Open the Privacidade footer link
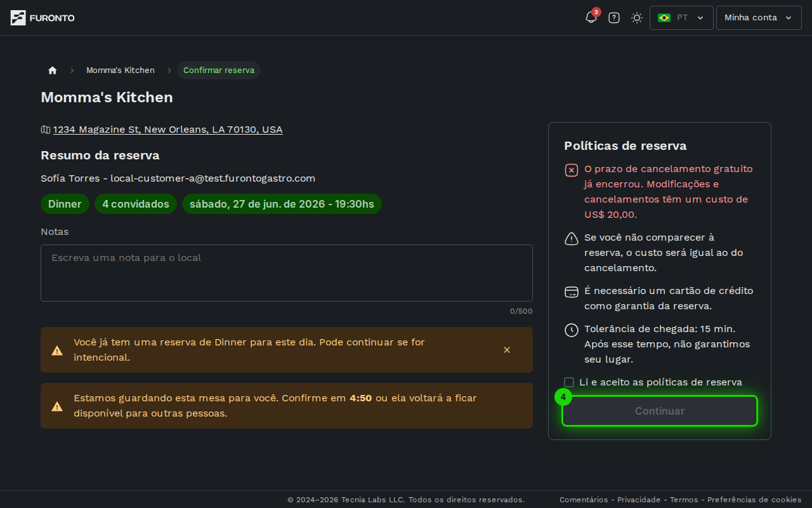Viewport: 812px width, 508px height. pyautogui.click(x=639, y=500)
